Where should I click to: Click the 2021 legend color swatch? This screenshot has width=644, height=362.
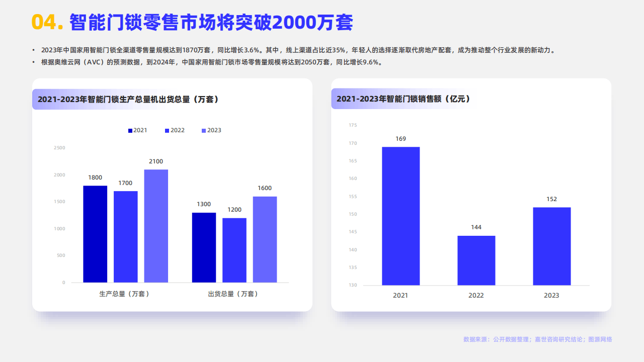tap(130, 131)
